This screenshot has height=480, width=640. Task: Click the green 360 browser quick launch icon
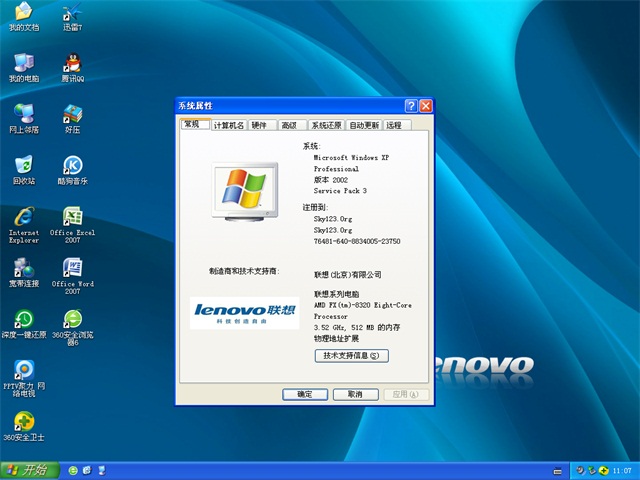coord(73,471)
